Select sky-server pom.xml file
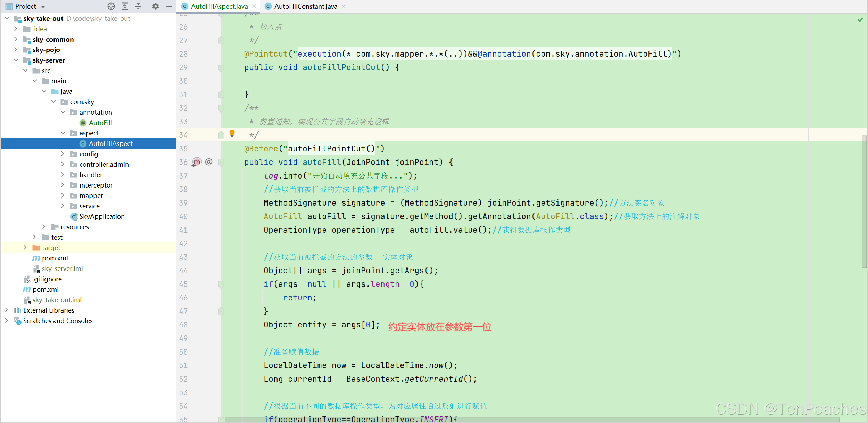Viewport: 868px width, 423px height. point(55,258)
